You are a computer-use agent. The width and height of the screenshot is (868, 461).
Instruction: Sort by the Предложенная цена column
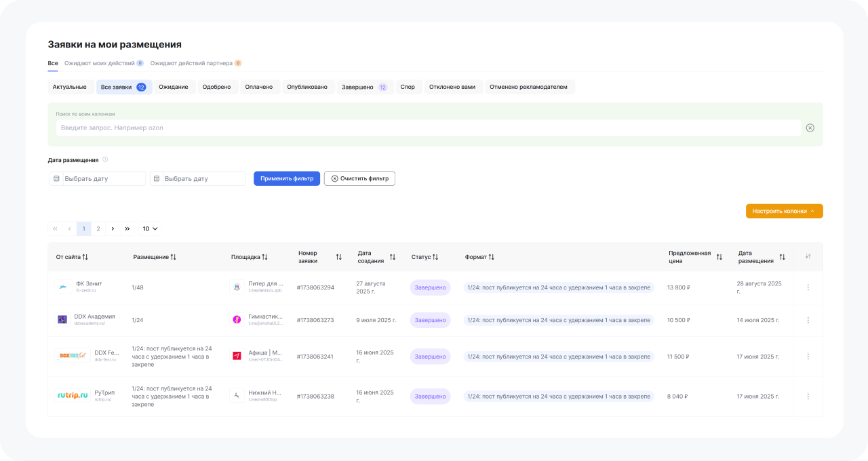pyautogui.click(x=719, y=257)
